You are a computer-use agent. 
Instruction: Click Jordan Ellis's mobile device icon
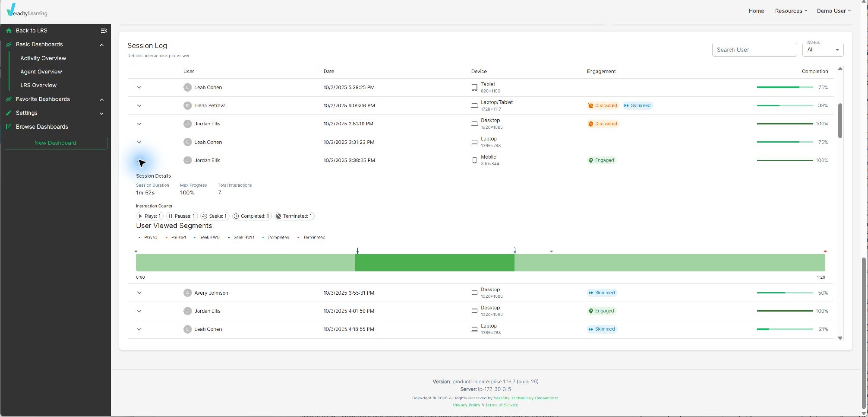click(x=474, y=160)
